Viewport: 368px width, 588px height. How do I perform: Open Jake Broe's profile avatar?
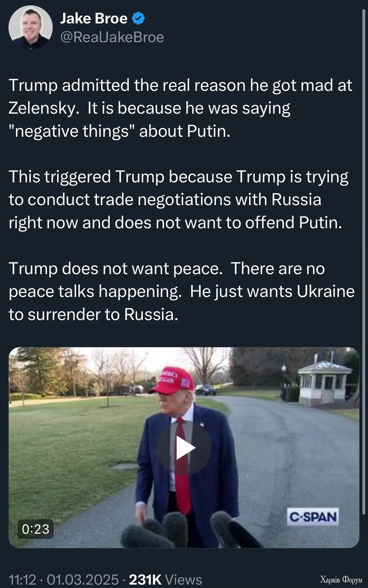coord(30,27)
